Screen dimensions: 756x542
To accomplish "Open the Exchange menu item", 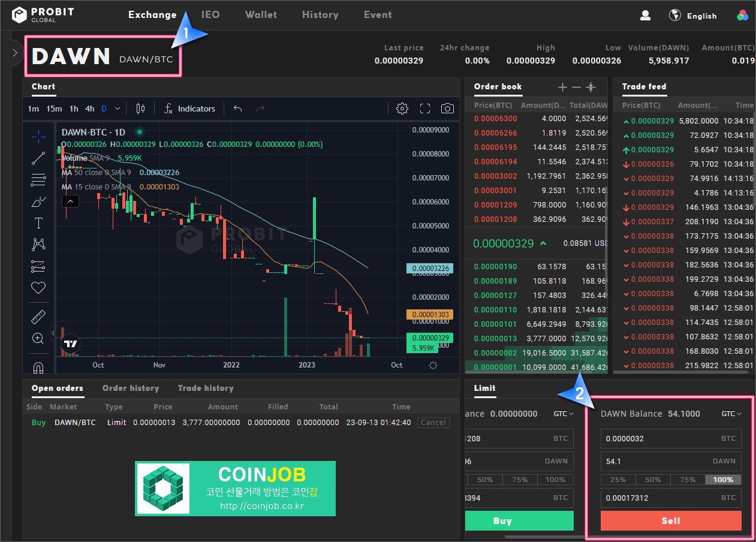I will click(152, 15).
